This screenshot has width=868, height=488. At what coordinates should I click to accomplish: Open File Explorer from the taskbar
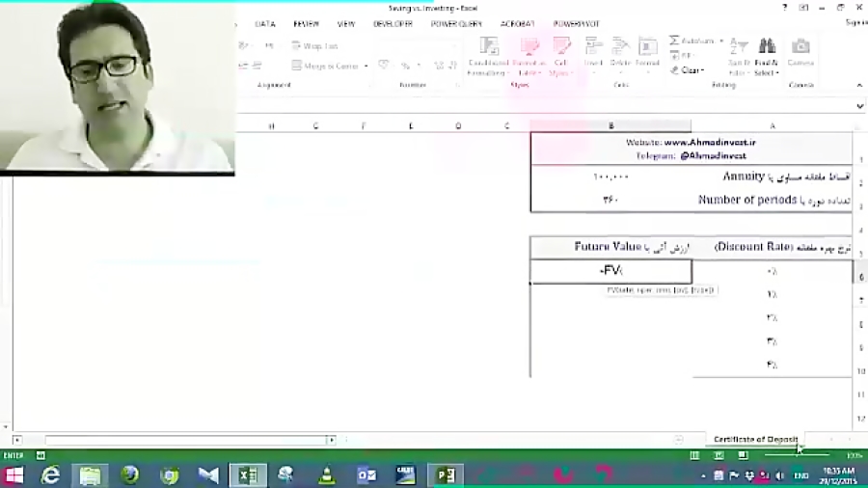[90, 474]
